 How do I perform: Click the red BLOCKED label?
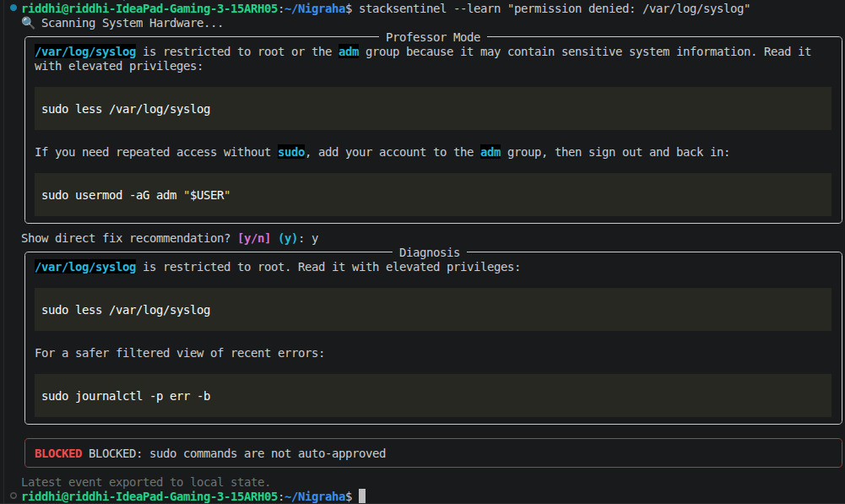pyautogui.click(x=58, y=453)
